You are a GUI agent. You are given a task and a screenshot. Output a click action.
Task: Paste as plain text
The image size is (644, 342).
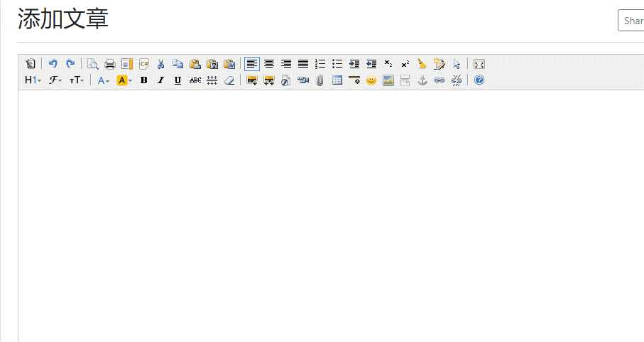212,64
